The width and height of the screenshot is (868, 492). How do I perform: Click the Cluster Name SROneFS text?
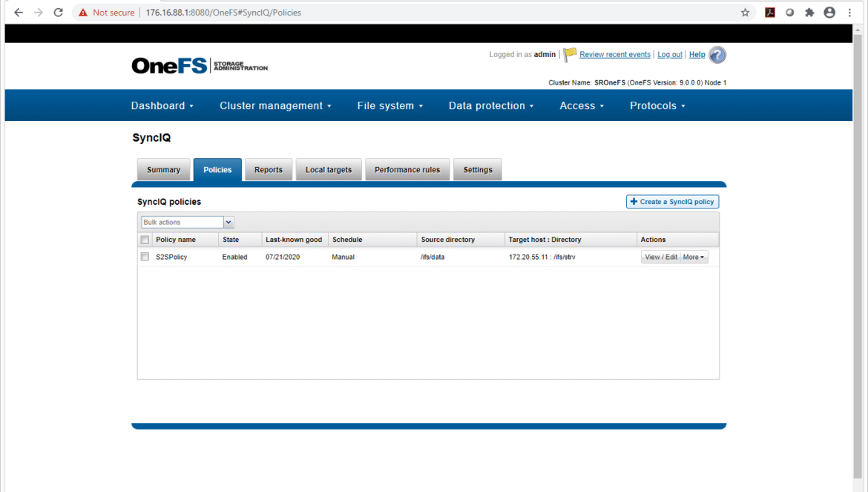(587, 82)
